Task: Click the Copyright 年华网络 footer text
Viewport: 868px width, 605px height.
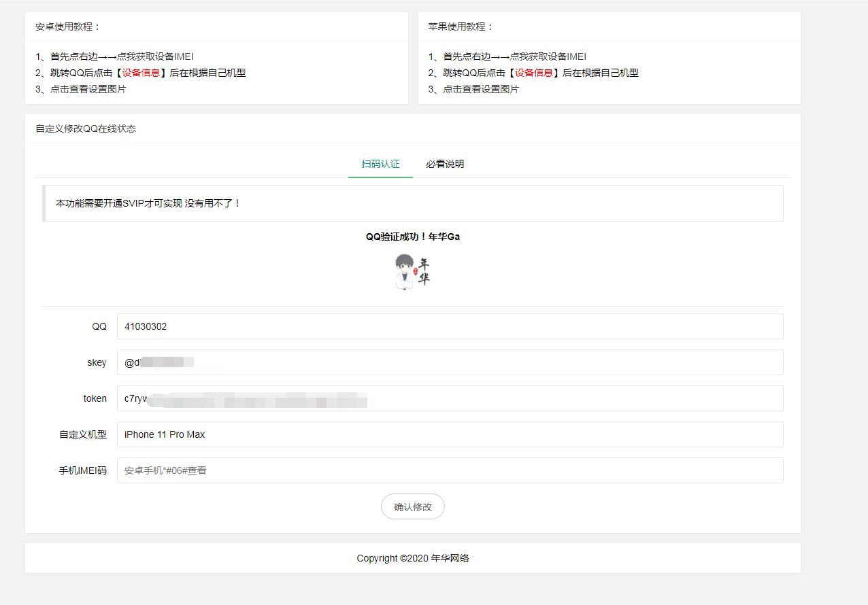Action: coord(412,558)
